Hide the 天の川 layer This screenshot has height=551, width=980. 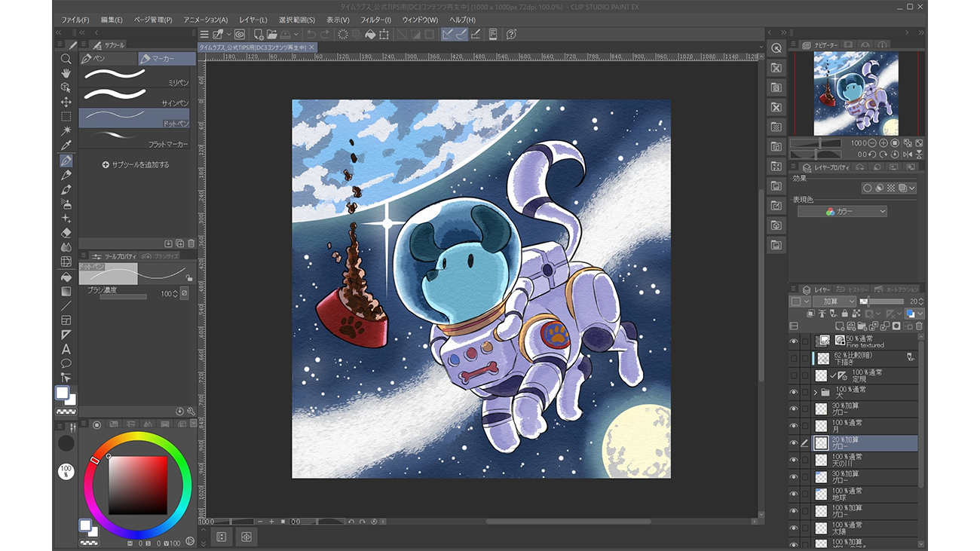click(x=794, y=460)
